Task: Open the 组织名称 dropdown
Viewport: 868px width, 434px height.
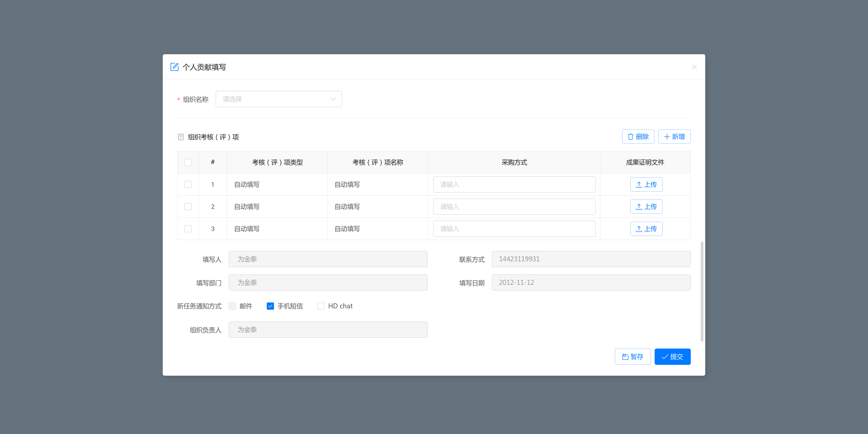Action: tap(279, 99)
